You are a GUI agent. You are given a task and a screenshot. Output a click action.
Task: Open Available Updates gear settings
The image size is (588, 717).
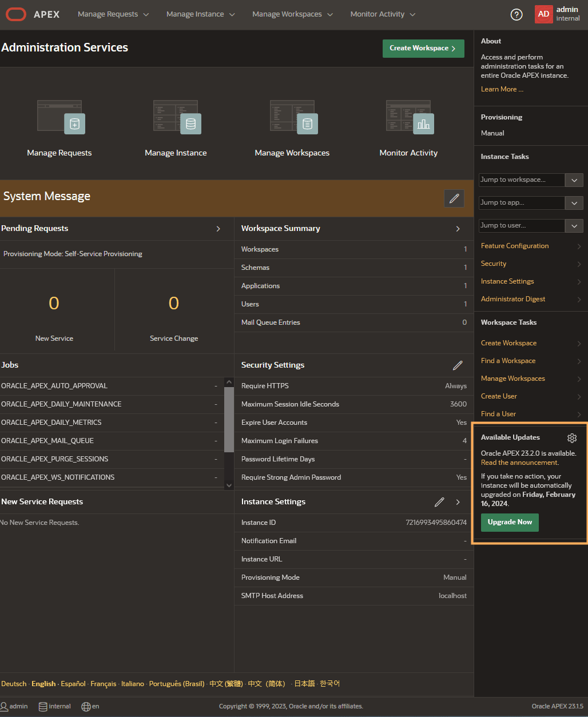[x=572, y=438]
